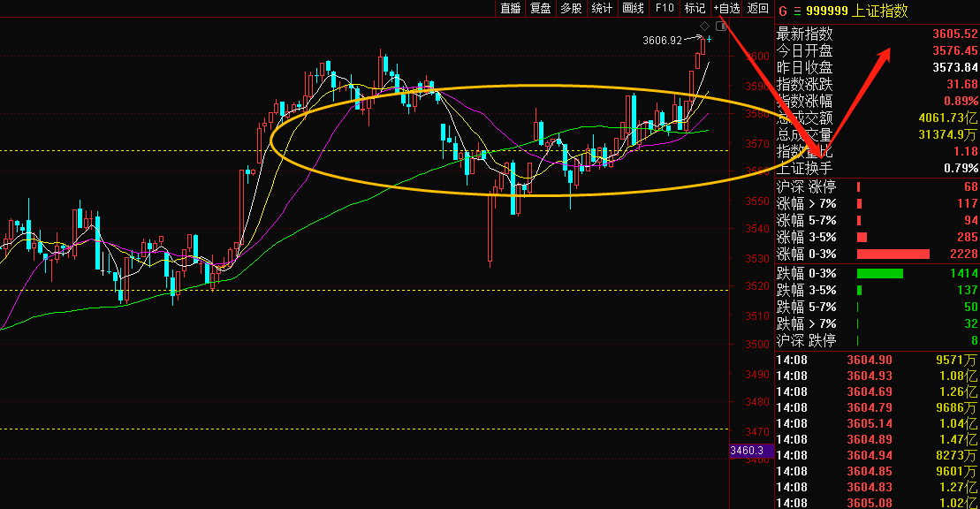Open the 复盘 market review

[x=541, y=8]
